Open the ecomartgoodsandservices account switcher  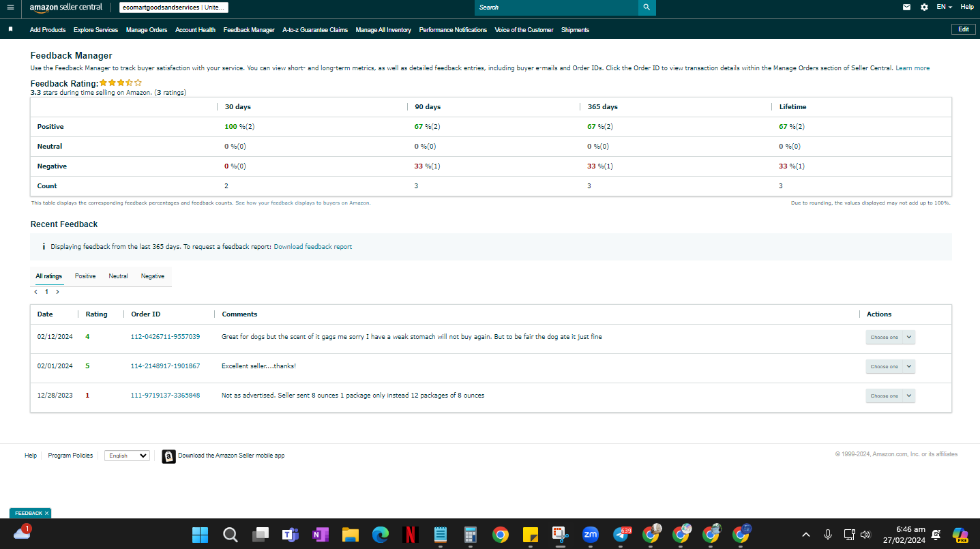pyautogui.click(x=173, y=8)
